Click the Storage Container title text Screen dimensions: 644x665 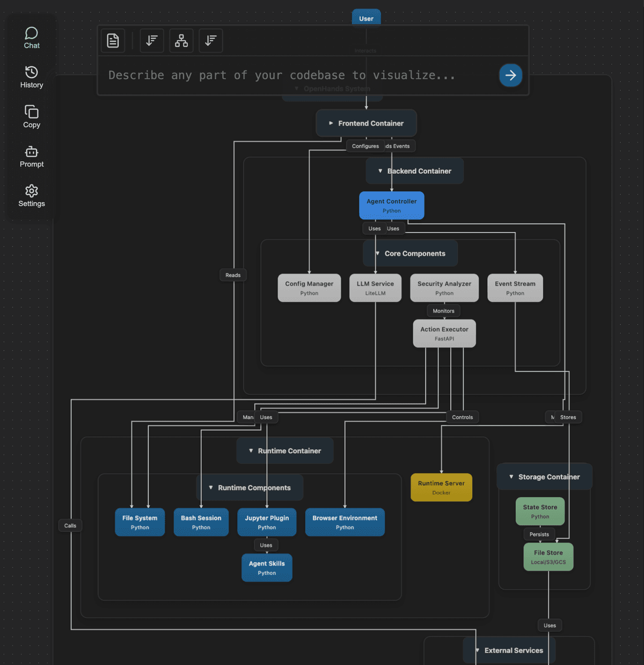[x=549, y=477]
